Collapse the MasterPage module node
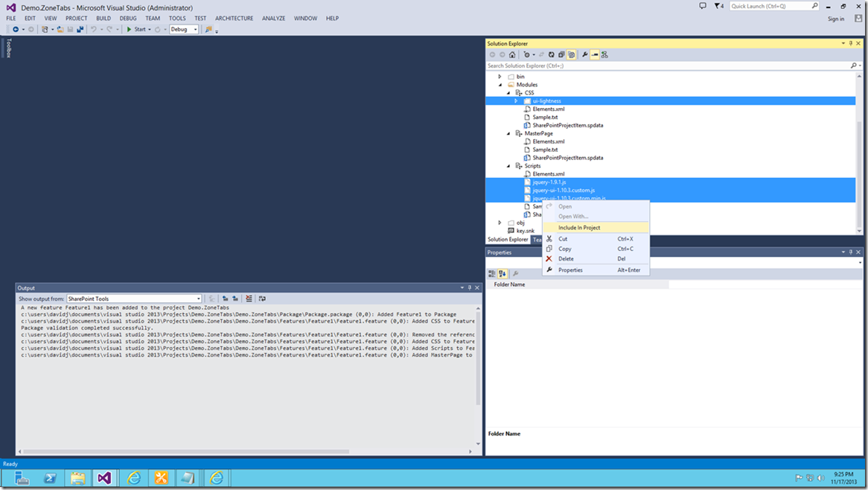Screen dimensions: 868x490 (508, 133)
